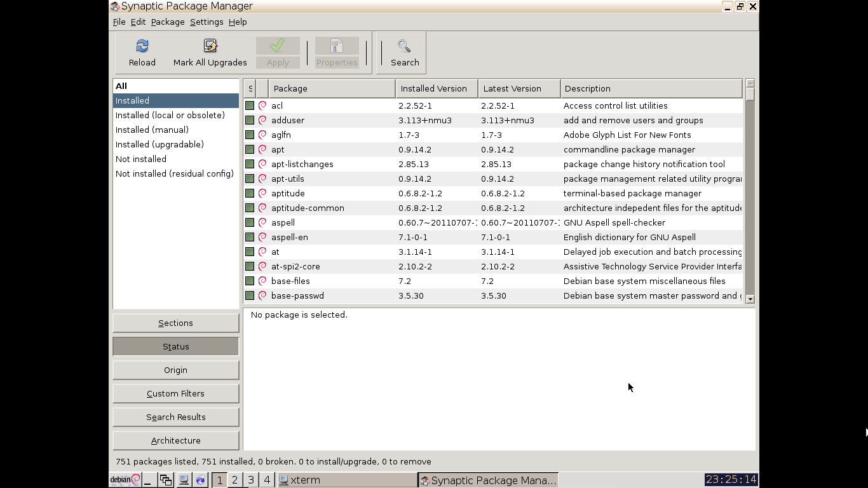The width and height of the screenshot is (868, 488).
Task: Open the Package menu
Action: (168, 22)
